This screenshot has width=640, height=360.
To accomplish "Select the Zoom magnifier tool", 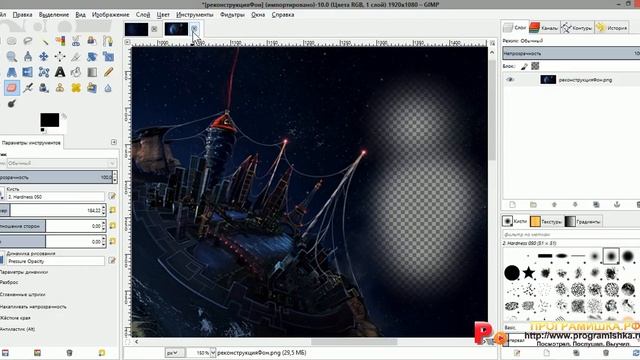I will [x=12, y=57].
